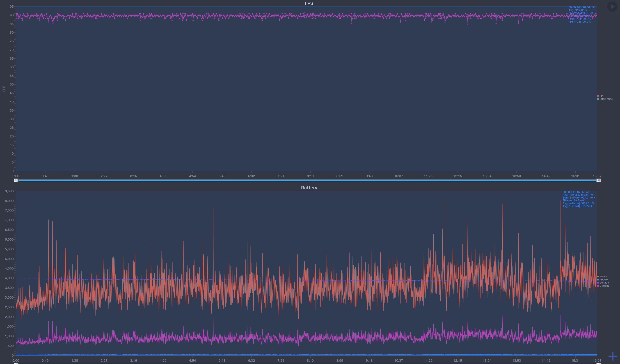Click the "500" y-axis label on Battery chart

pyautogui.click(x=11, y=346)
